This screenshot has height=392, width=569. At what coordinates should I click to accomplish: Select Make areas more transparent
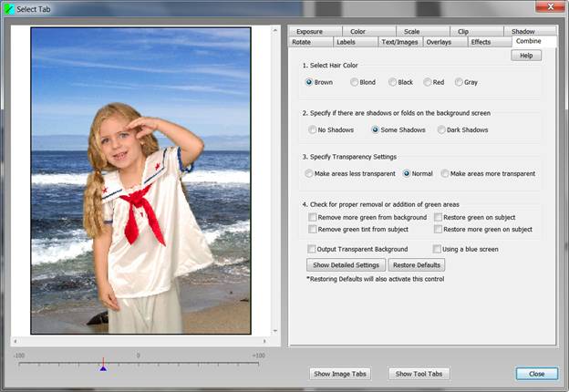tap(445, 173)
